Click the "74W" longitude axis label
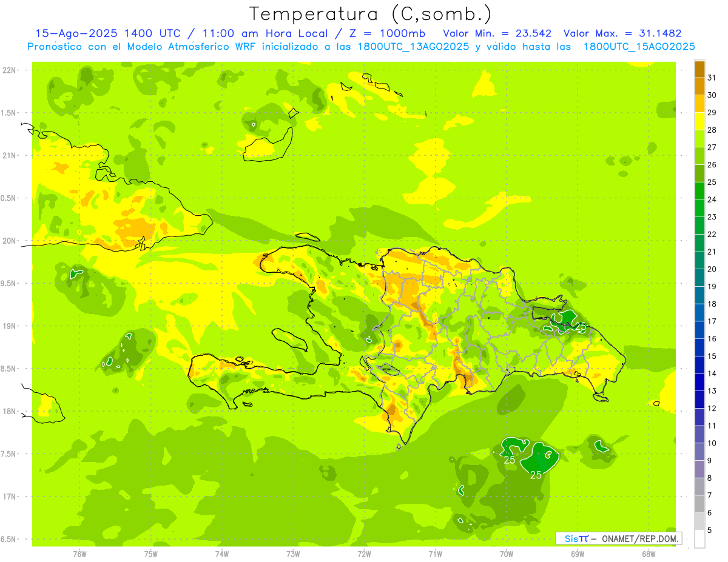 tap(222, 554)
